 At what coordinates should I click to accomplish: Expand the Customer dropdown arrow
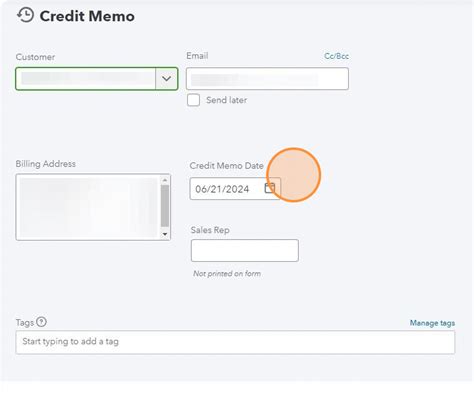point(166,79)
